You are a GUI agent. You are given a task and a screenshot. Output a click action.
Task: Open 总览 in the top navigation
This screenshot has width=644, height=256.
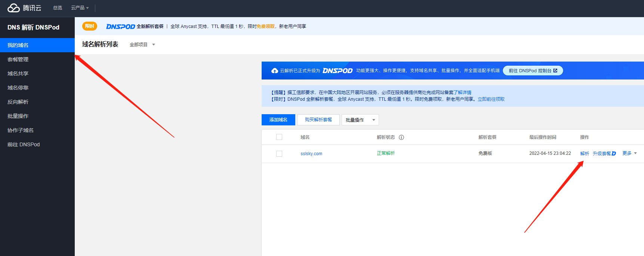pyautogui.click(x=58, y=8)
